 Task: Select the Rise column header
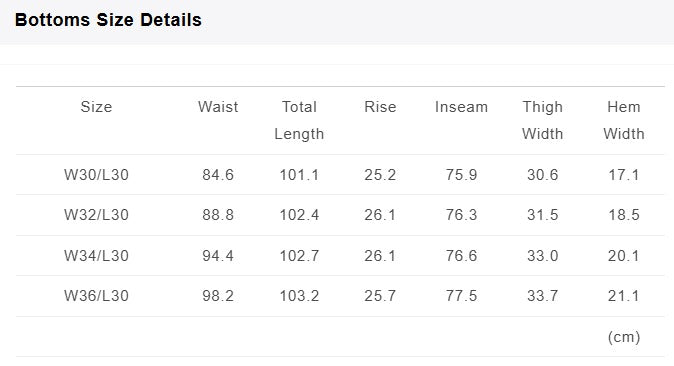380,107
